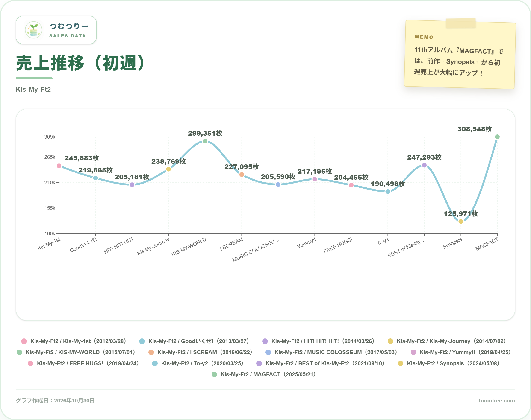Click purple legend swatch for HIT! HIT! HIT!
Image resolution: width=531 pixels, height=420 pixels.
coord(265,341)
